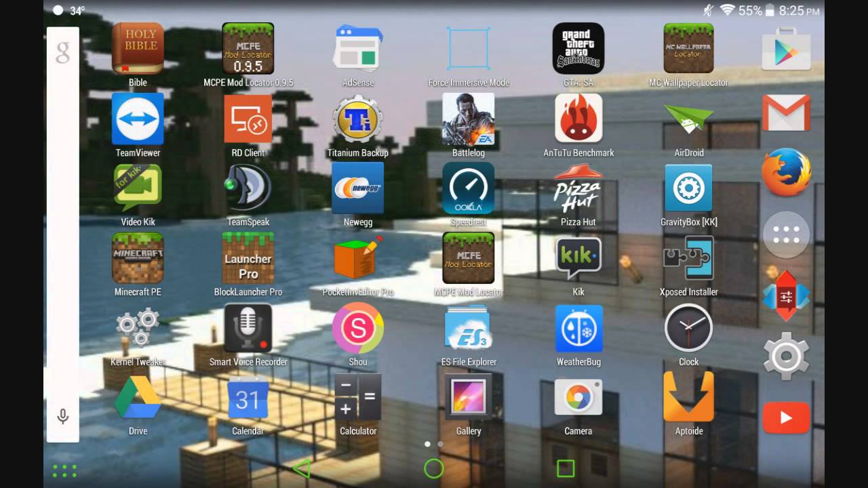868x488 pixels.
Task: Switch to second home screen page dot
Action: pos(440,444)
